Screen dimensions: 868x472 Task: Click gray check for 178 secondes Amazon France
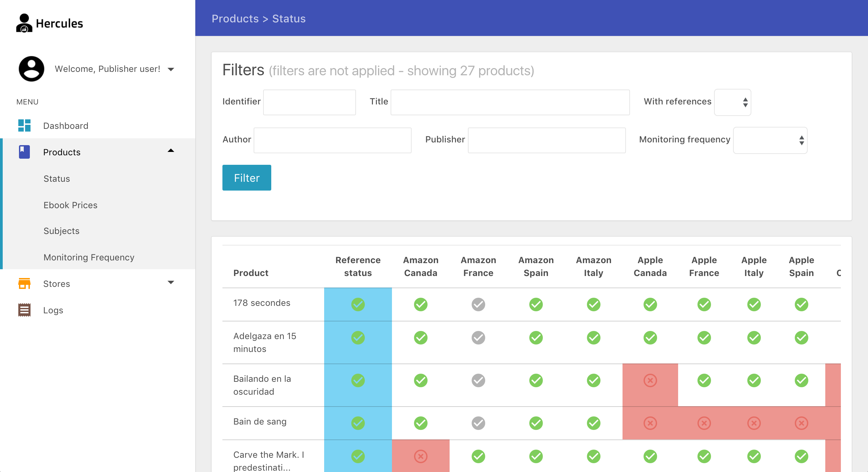[x=478, y=304]
